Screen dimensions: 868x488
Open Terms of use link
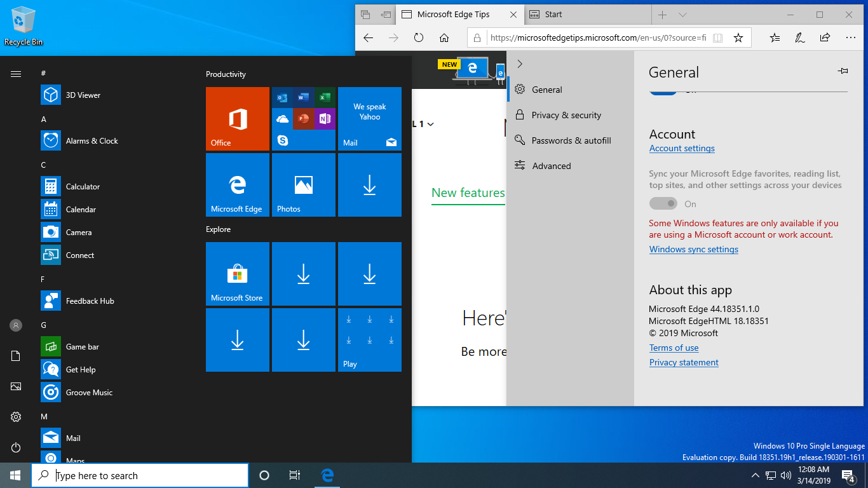point(674,348)
